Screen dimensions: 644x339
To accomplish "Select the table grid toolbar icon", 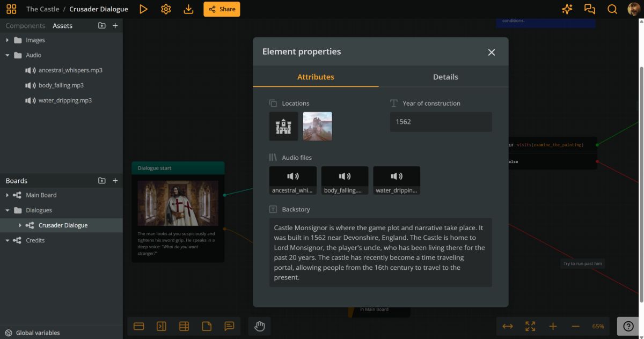I will coord(184,326).
